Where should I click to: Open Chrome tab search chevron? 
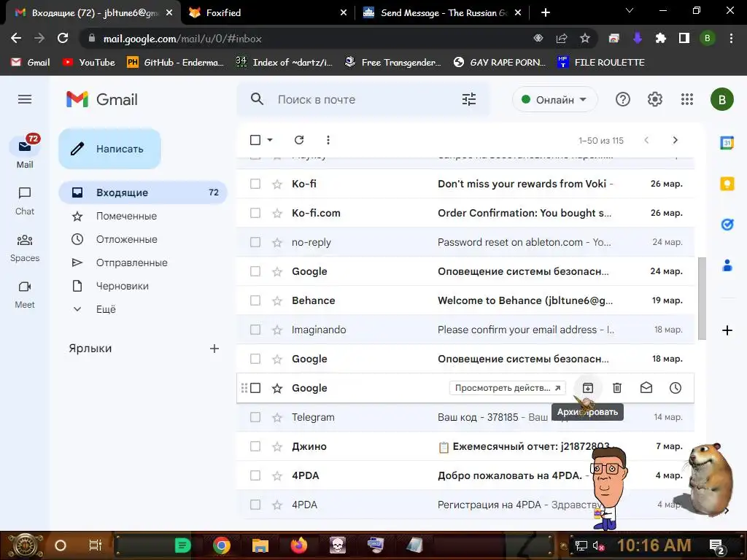[630, 10]
